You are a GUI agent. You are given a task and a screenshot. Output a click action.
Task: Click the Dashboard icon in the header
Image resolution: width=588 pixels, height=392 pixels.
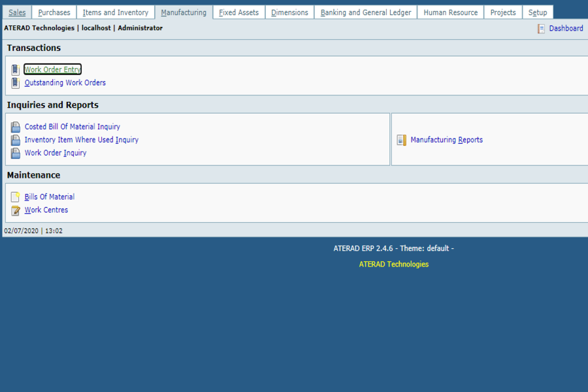click(x=541, y=29)
